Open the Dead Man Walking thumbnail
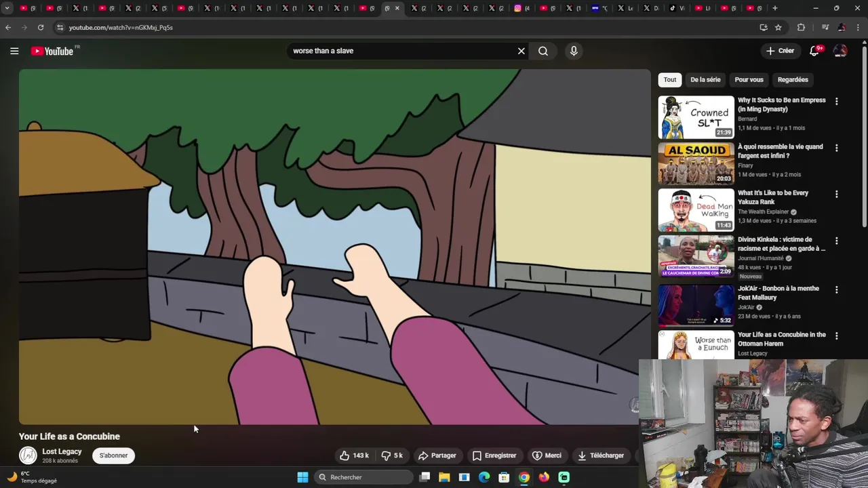 pos(696,210)
